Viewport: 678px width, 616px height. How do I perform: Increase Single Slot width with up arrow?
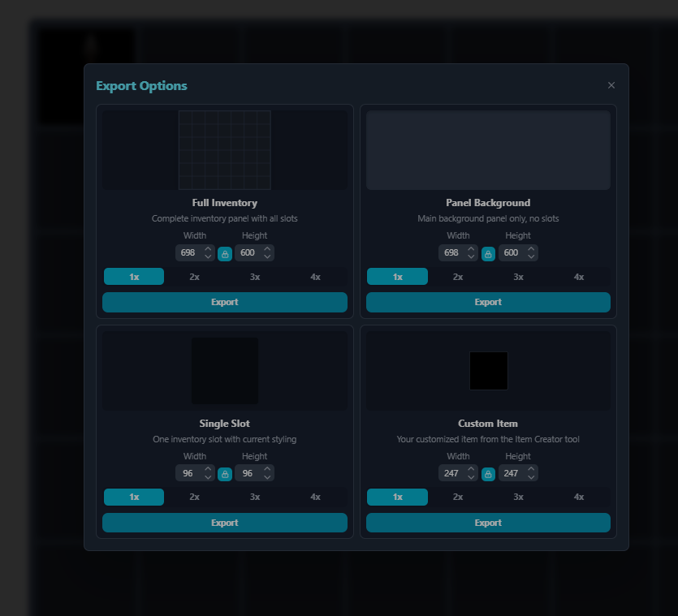[x=208, y=469]
